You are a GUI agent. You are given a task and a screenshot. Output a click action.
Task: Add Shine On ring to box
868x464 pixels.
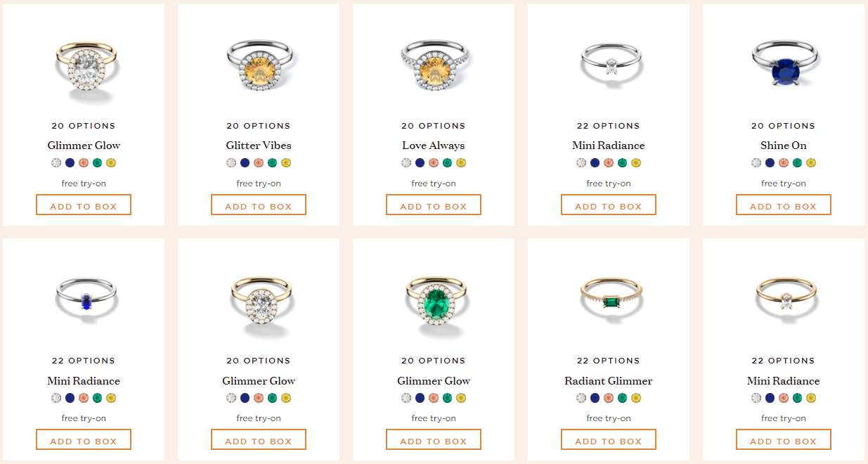click(x=784, y=205)
